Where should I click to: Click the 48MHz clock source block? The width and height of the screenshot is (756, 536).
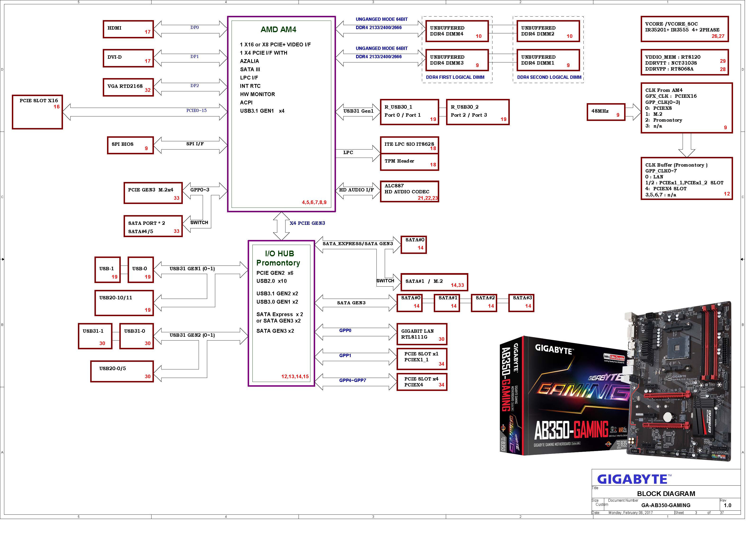[605, 112]
